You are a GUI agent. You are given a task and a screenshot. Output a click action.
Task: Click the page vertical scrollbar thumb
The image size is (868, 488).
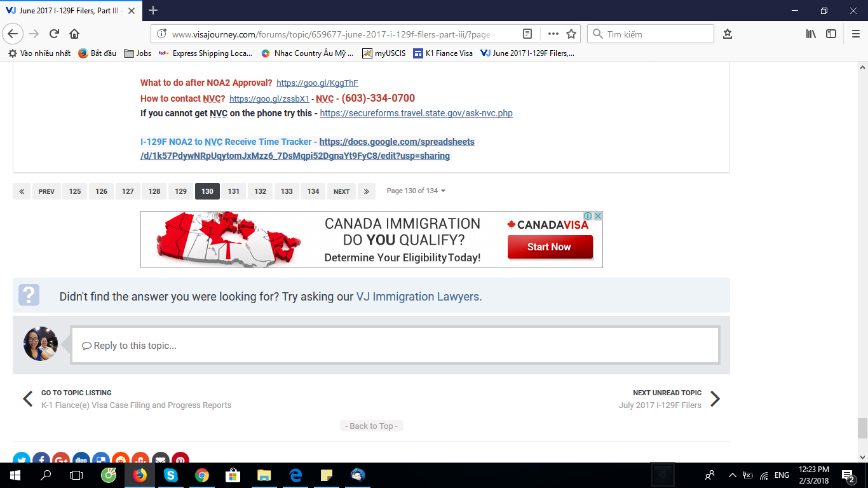click(862, 428)
